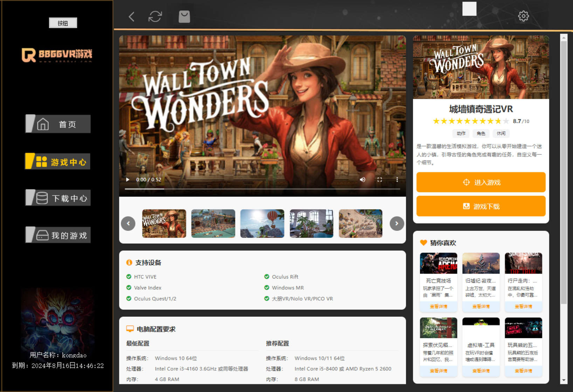View details link for 虚拟墙-工具
This screenshot has width=573, height=392.
[481, 371]
